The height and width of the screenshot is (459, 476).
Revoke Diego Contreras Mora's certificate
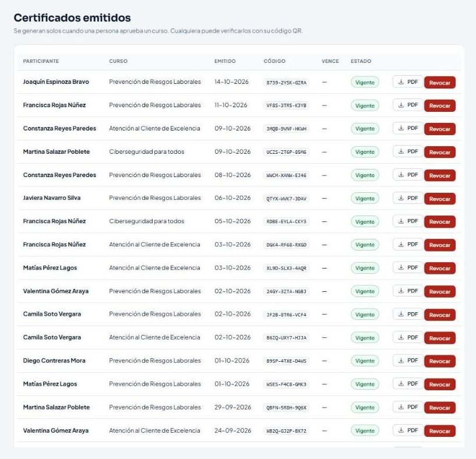click(439, 361)
